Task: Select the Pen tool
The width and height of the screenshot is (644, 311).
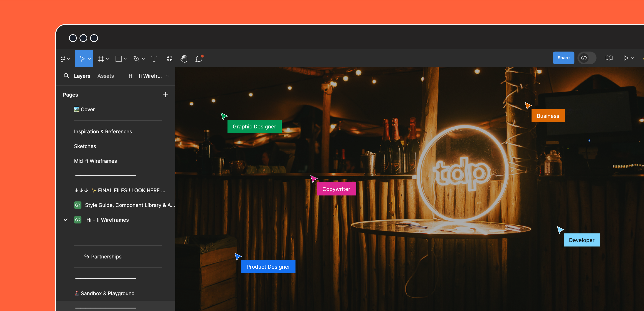Action: pos(136,59)
